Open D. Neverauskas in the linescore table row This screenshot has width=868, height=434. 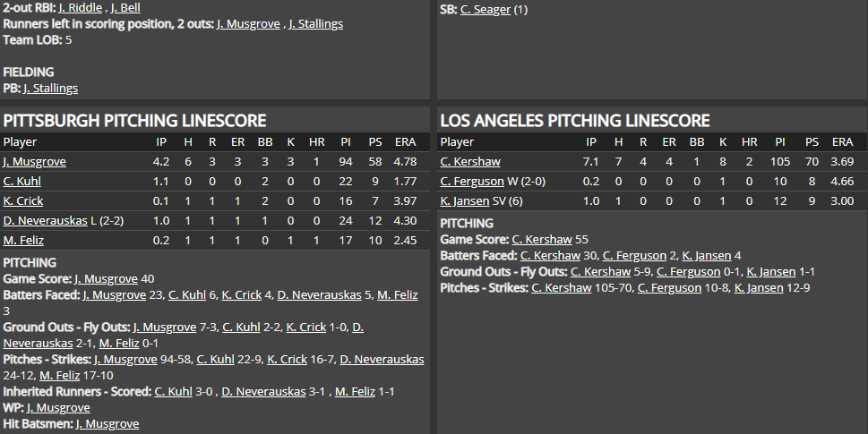(x=45, y=220)
